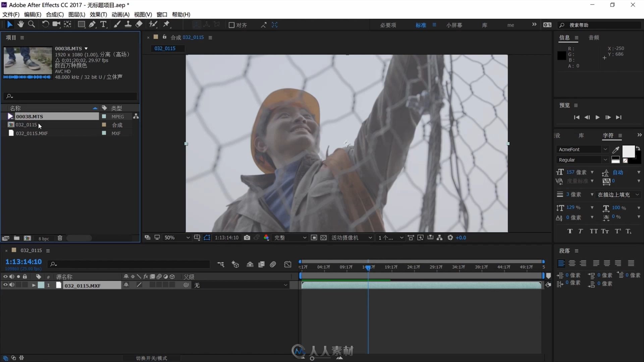Step to next frame in preview

coord(608,117)
